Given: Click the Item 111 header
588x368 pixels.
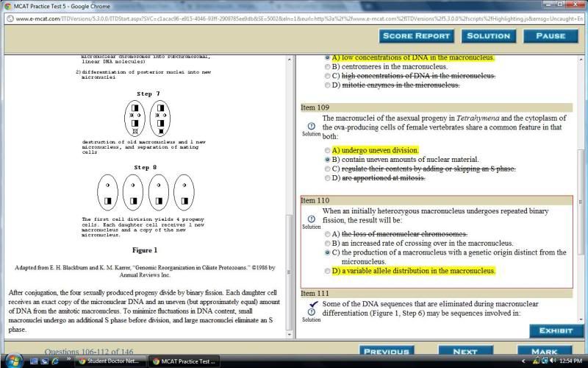Looking at the screenshot, I should 437,294.
